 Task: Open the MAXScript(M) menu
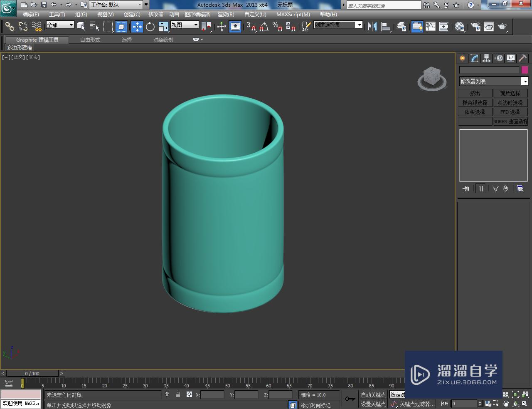[293, 14]
